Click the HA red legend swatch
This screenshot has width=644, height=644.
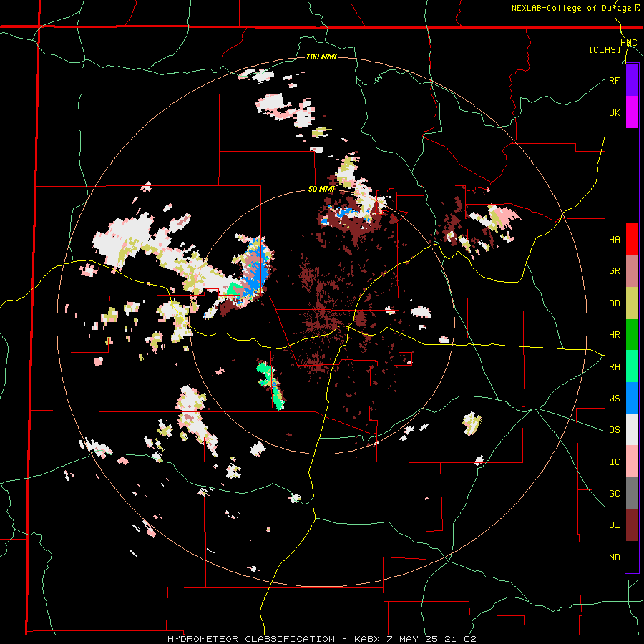click(x=632, y=239)
